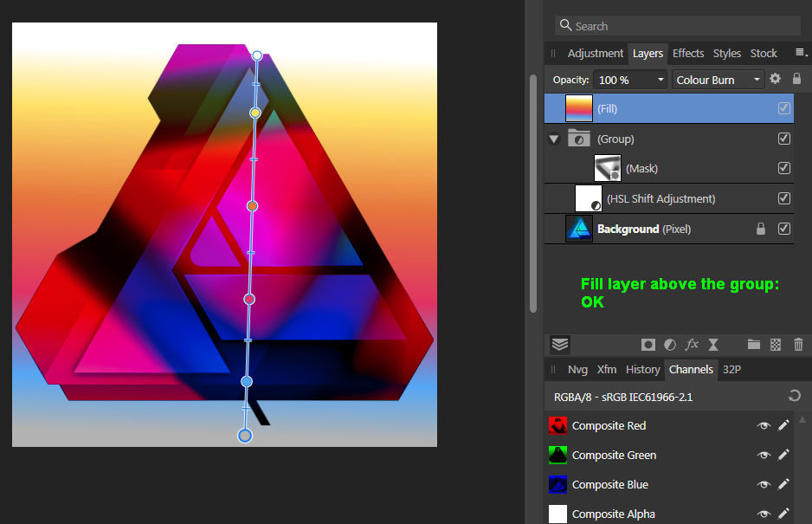Open the Nvg navigator tab
This screenshot has width=812, height=524.
coord(577,370)
